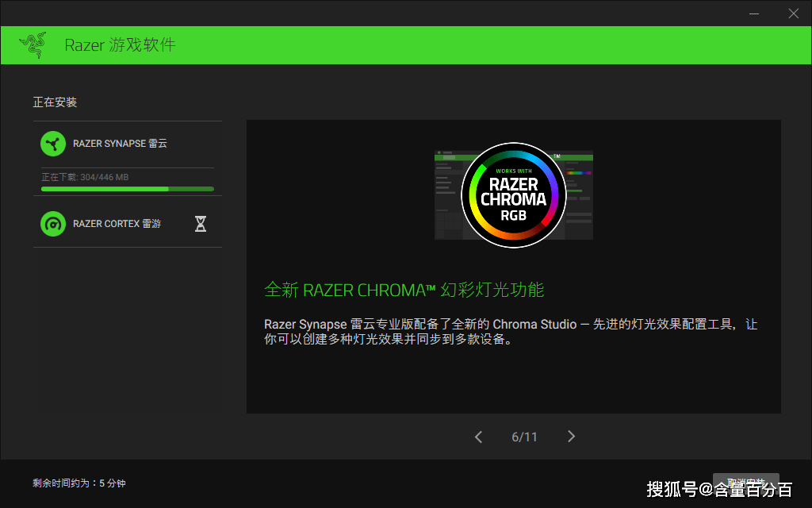Click the Razer Cortex green icon
The image size is (812, 508).
(x=53, y=224)
